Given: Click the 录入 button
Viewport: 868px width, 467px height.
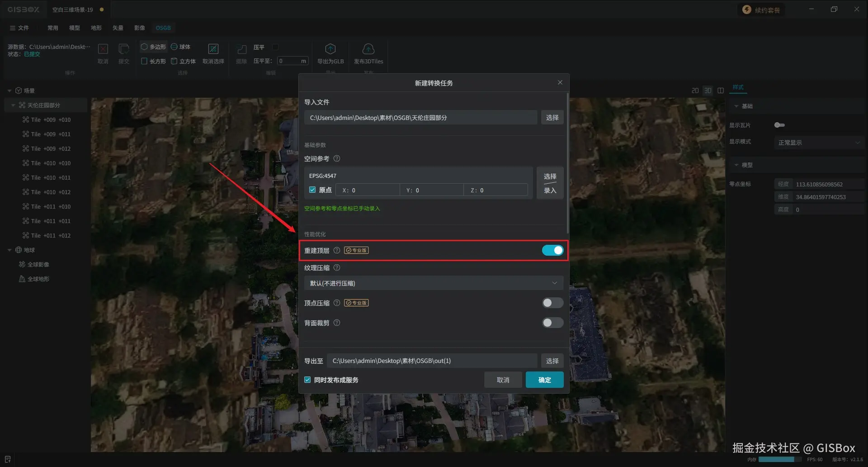Looking at the screenshot, I should coord(550,191).
